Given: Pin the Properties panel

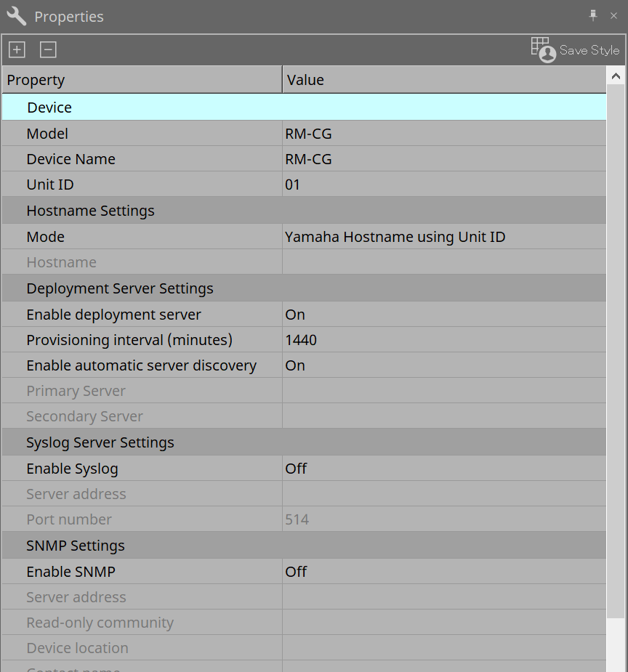Looking at the screenshot, I should 593,15.
